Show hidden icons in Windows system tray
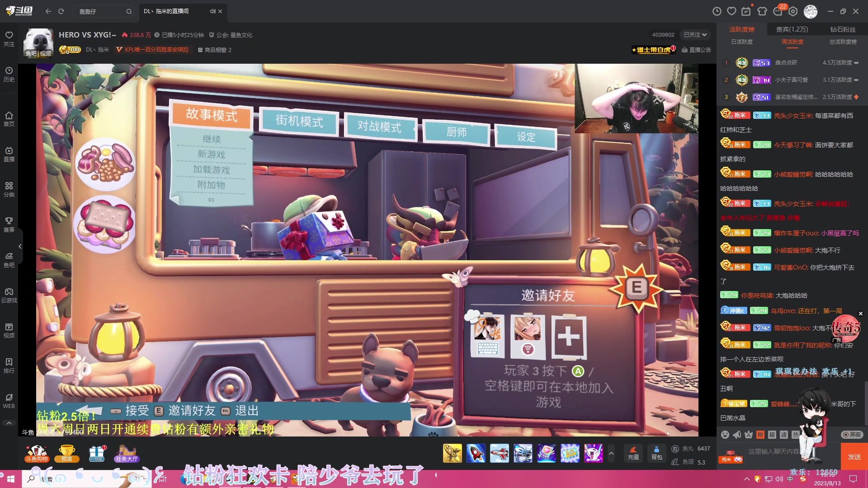 [x=746, y=479]
